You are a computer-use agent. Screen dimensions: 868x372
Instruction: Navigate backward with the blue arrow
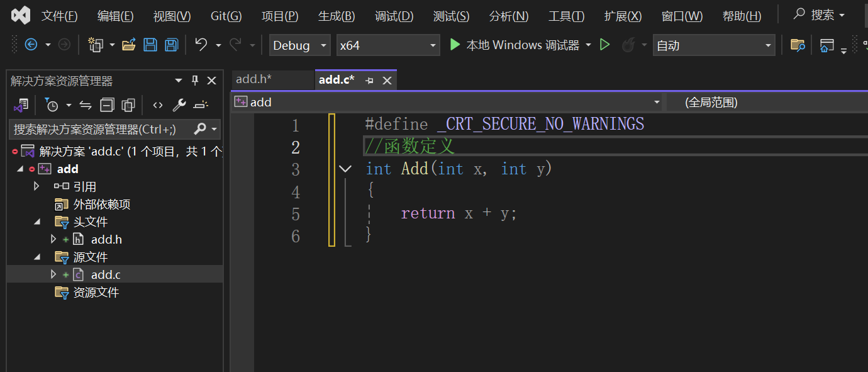tap(31, 45)
